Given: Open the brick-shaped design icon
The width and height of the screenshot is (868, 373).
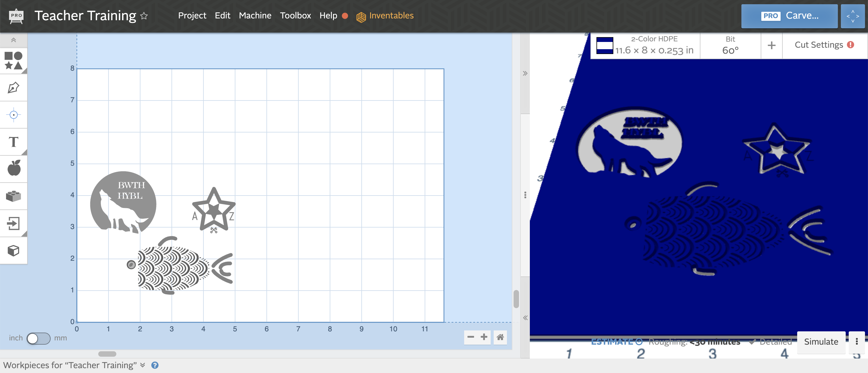Looking at the screenshot, I should tap(14, 196).
